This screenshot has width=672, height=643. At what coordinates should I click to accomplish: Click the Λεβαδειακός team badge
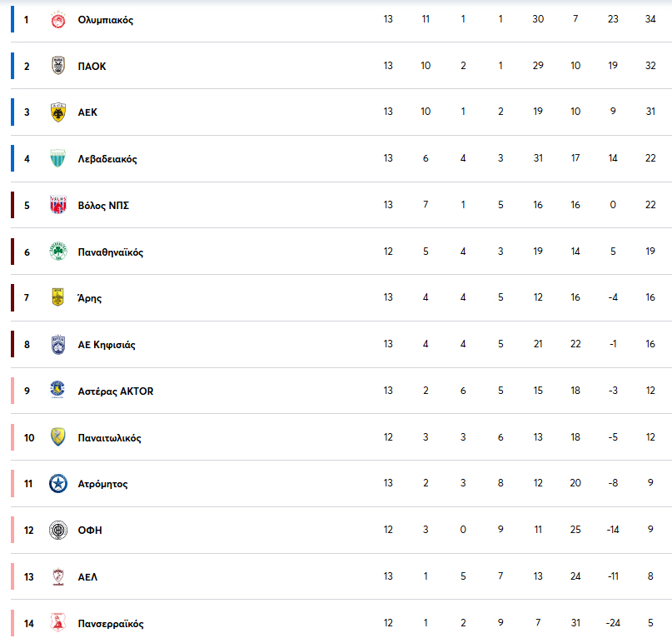click(57, 159)
